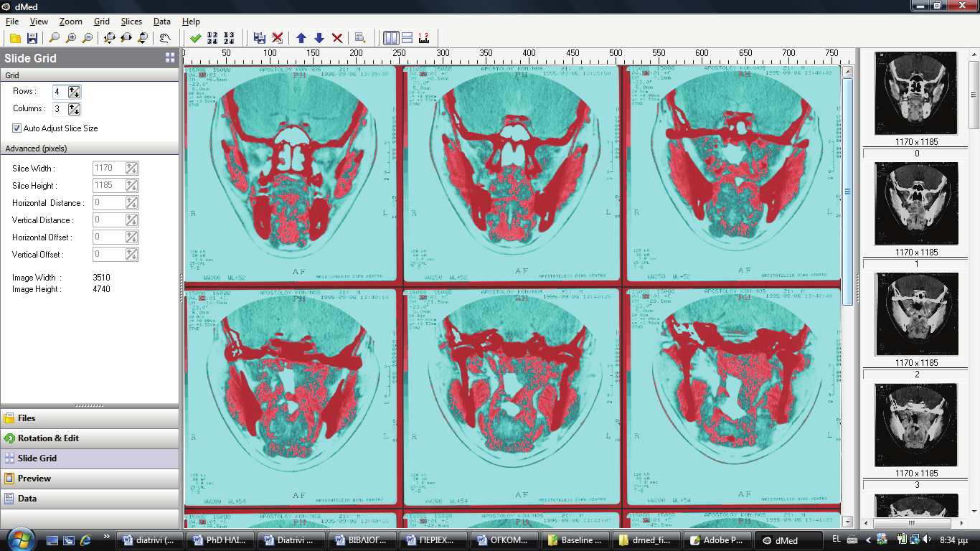
Task: Click the Rows value field
Action: [60, 92]
